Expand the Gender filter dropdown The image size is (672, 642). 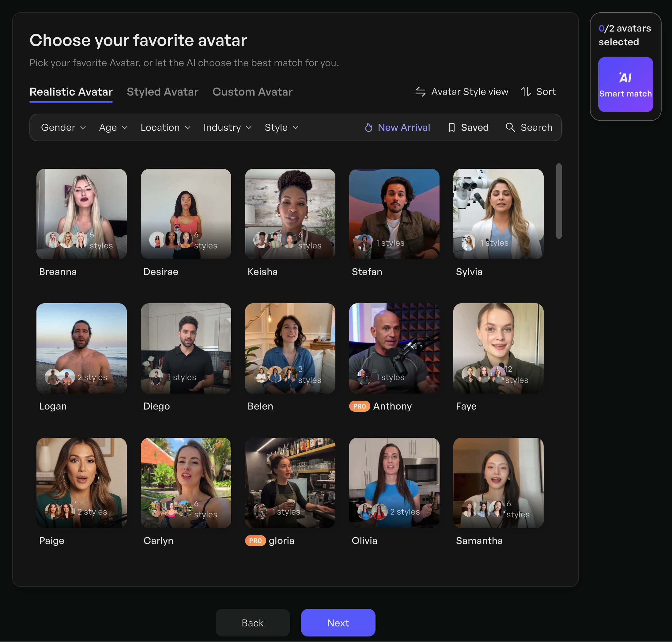pyautogui.click(x=63, y=128)
